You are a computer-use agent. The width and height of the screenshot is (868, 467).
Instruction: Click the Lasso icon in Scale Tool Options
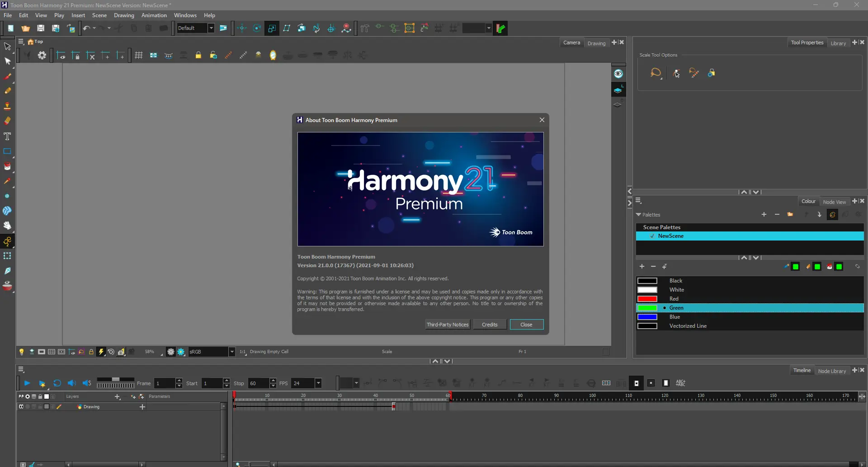click(x=656, y=73)
